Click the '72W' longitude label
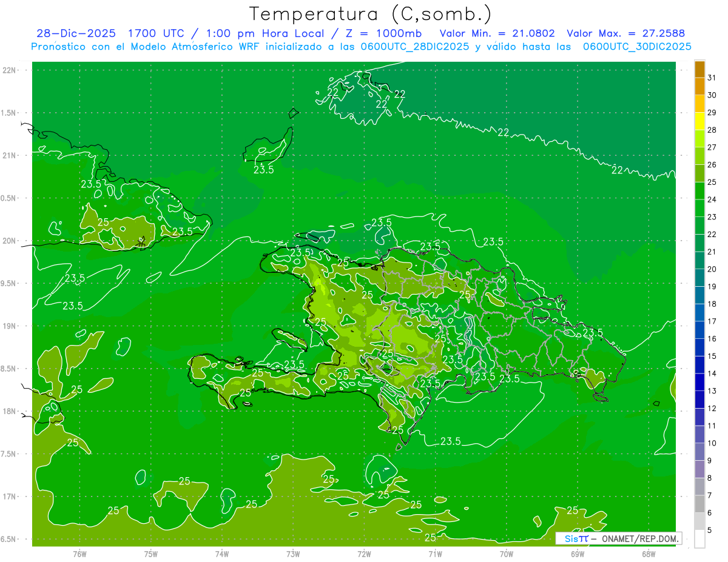728x562 pixels. [x=364, y=554]
